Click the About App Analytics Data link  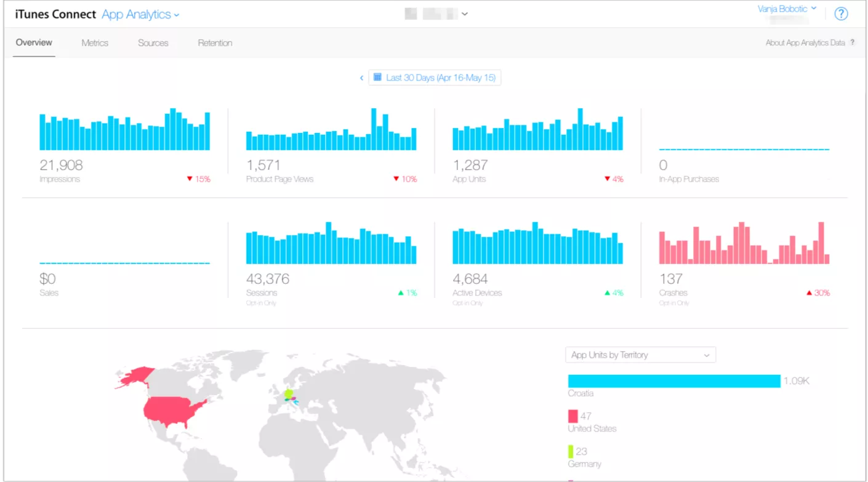tap(805, 43)
